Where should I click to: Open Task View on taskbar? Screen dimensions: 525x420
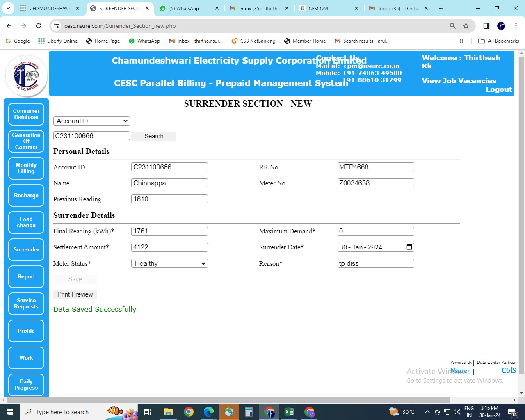(x=148, y=412)
